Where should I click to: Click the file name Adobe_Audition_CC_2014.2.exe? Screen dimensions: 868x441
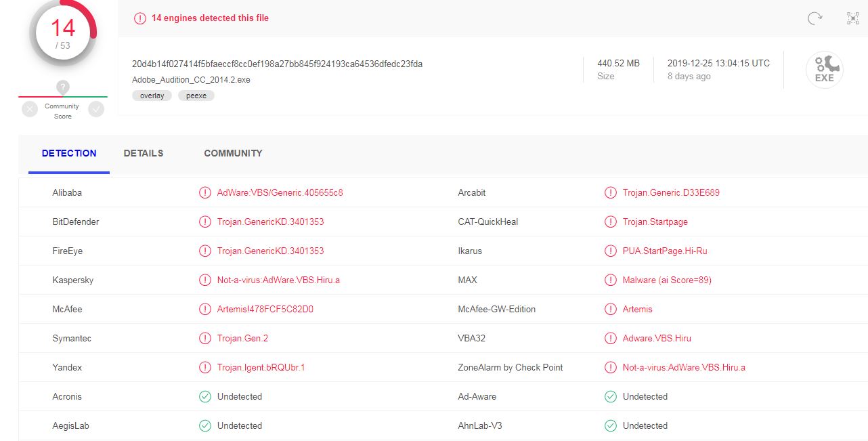[x=191, y=80]
